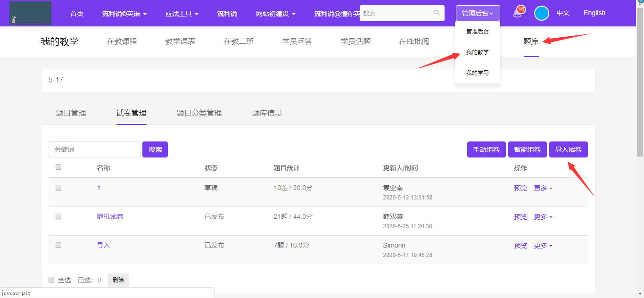Viewport: 644px width, 298px height.
Task: Expand the 管理后台 dropdown menu
Action: point(478,13)
